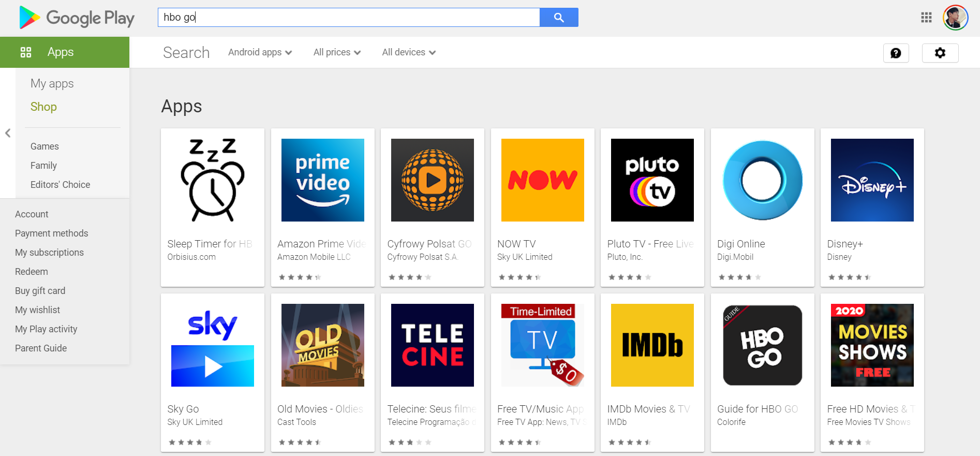The height and width of the screenshot is (456, 980).
Task: Open the Pluto, Inc. developer link
Action: pyautogui.click(x=625, y=257)
